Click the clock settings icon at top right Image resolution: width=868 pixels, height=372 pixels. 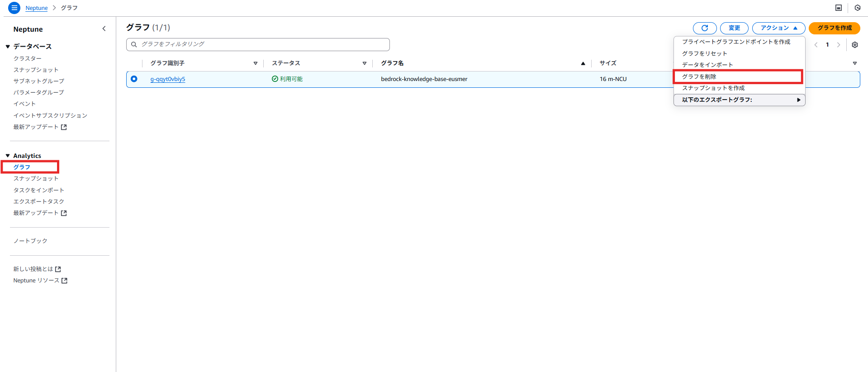857,8
